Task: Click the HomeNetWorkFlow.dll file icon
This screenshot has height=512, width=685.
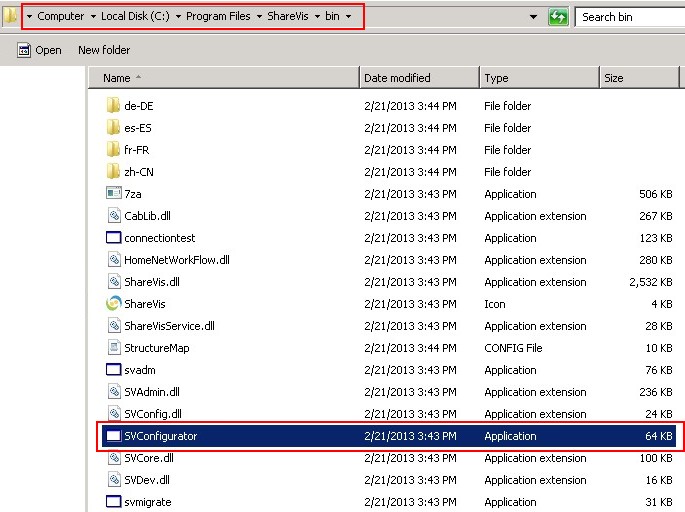Action: [x=114, y=259]
